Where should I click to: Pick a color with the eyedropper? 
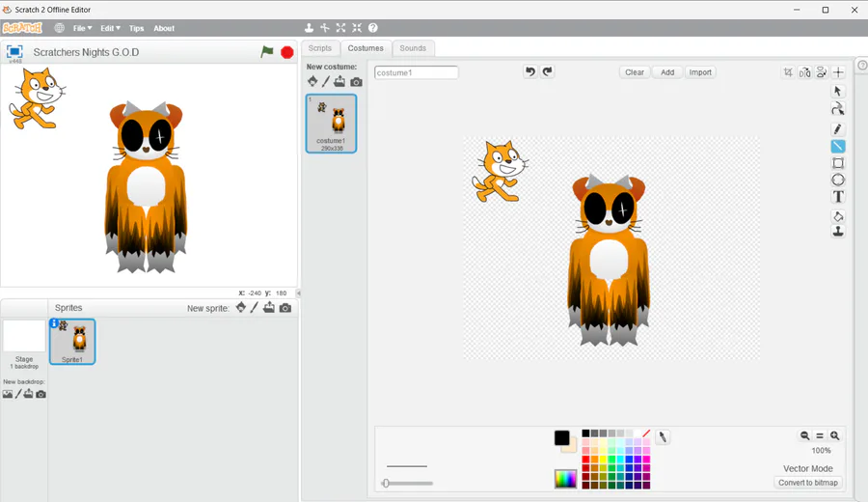[x=663, y=437]
